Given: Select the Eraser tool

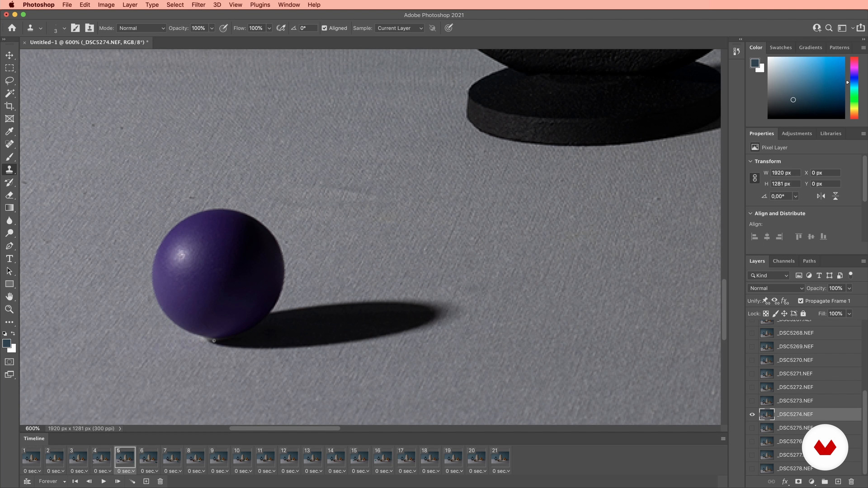Looking at the screenshot, I should coord(9,195).
